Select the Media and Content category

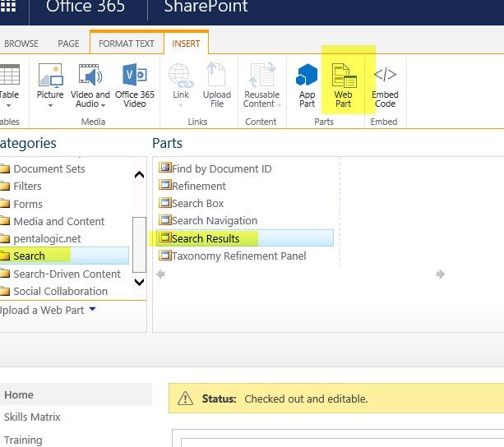coord(58,221)
